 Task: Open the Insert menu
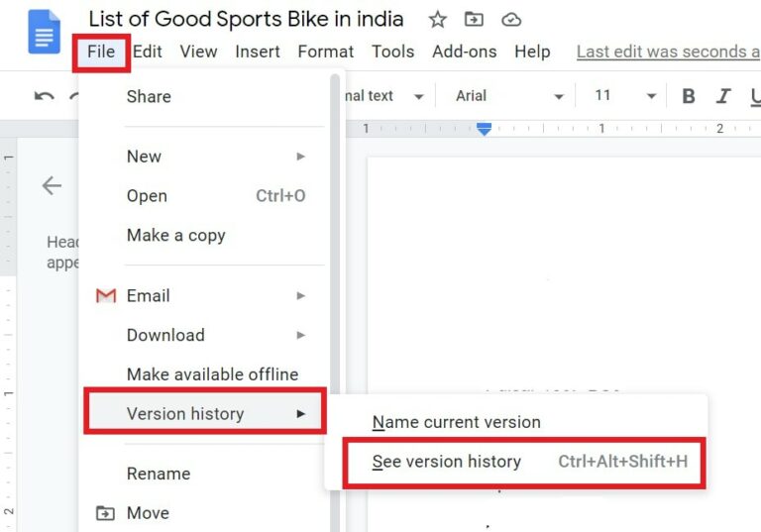pyautogui.click(x=258, y=52)
